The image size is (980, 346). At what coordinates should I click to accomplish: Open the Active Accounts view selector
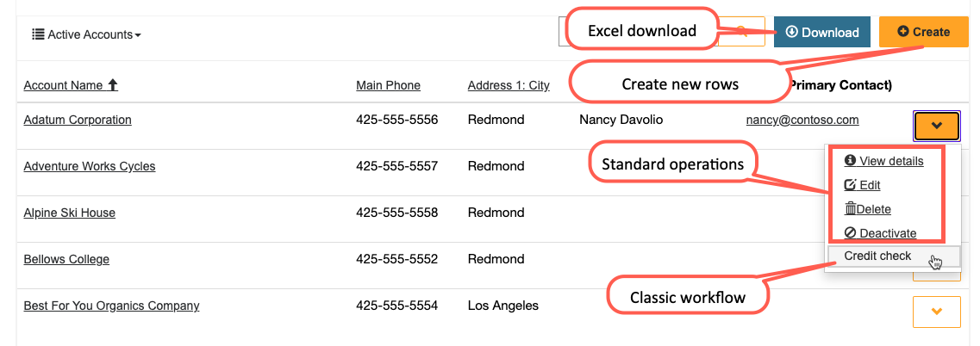tap(86, 34)
